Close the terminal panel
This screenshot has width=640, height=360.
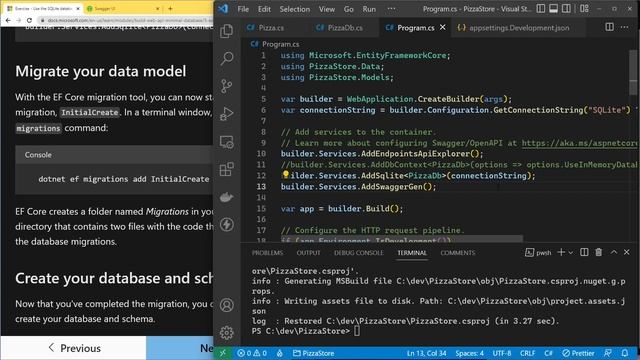pos(627,252)
